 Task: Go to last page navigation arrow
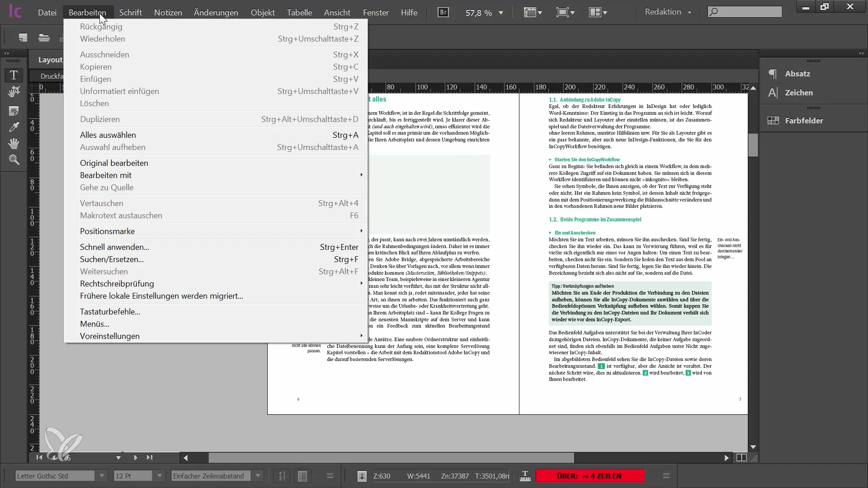pyautogui.click(x=150, y=458)
